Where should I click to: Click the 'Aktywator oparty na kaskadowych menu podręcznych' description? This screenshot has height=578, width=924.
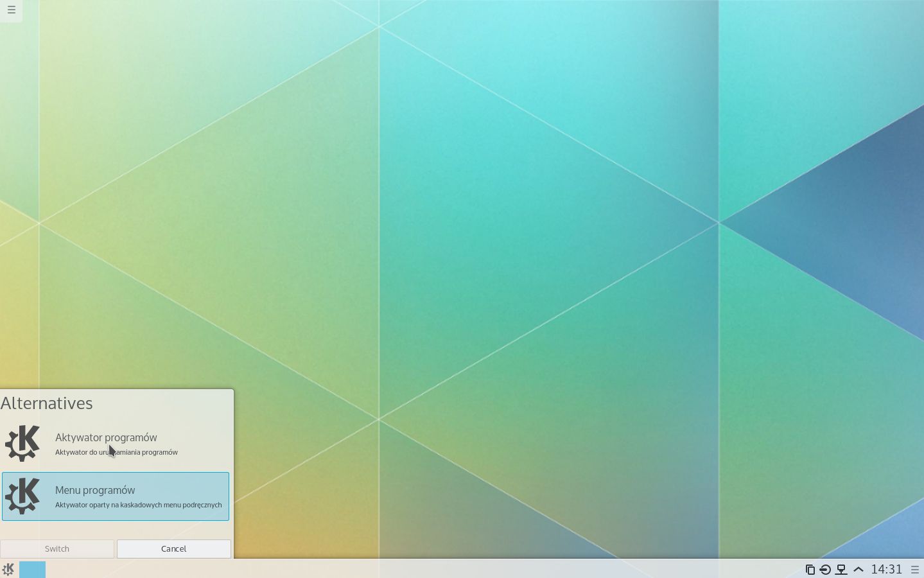[x=139, y=505]
